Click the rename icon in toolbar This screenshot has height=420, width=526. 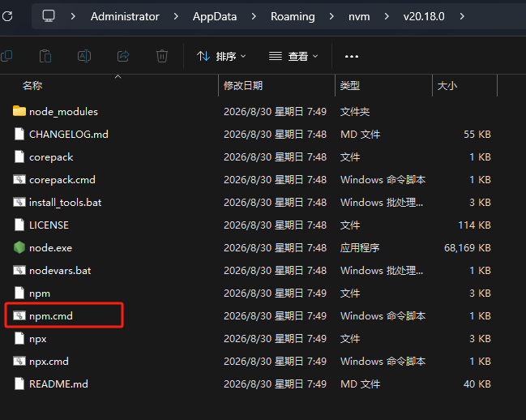(x=84, y=56)
